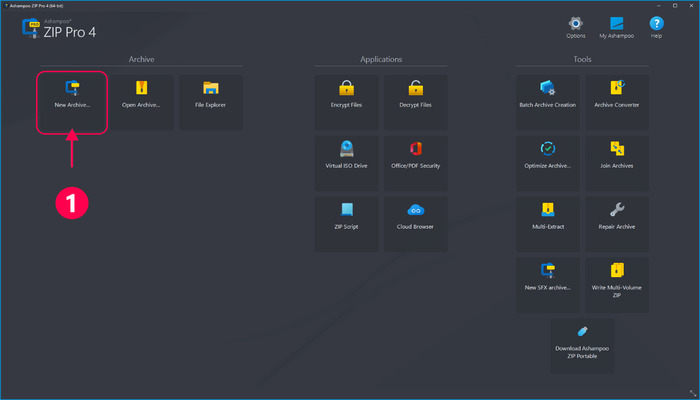Open Write Multi-Volume ZIP tool
This screenshot has height=400, width=700.
tap(617, 285)
